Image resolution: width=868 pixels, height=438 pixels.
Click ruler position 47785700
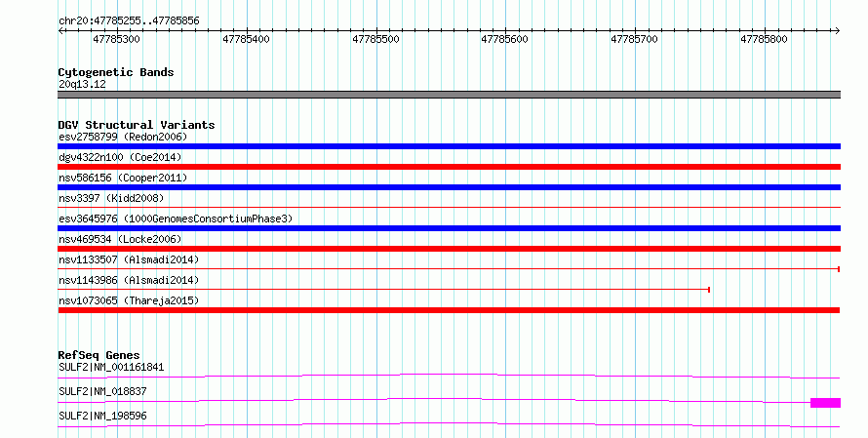click(x=634, y=39)
